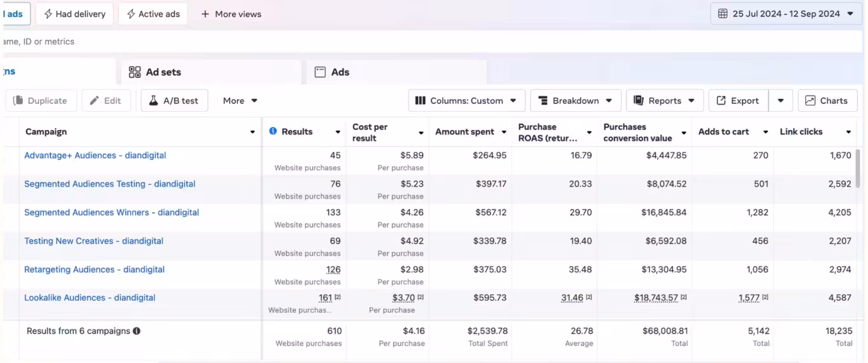Open the Reports dropdown
This screenshot has height=363, width=868.
665,100
